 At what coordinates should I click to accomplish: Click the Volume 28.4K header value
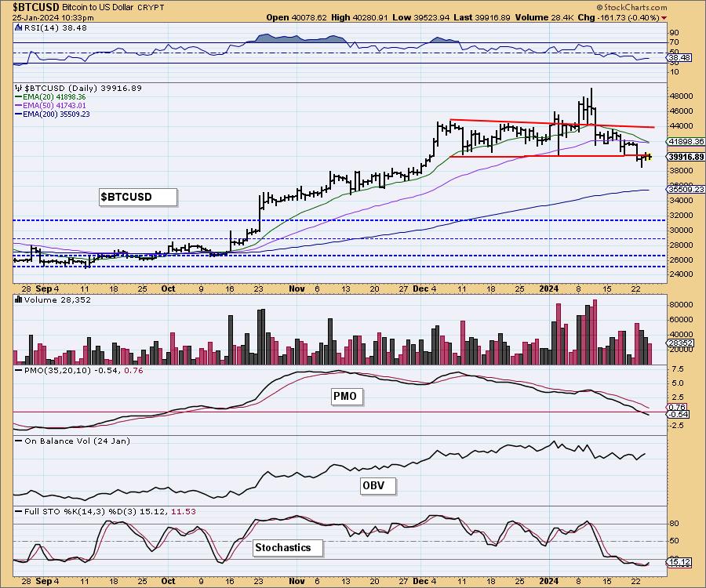point(544,17)
